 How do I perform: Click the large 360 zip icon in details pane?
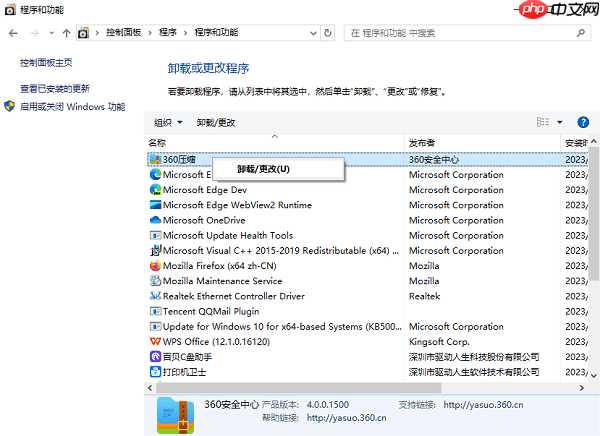coord(176,415)
